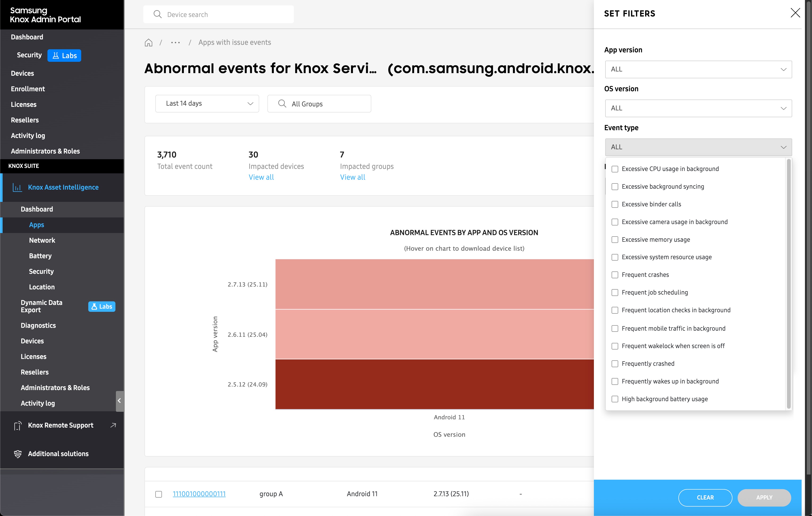
Task: Click the Knox Asset Intelligence chart icon
Action: [x=17, y=187]
